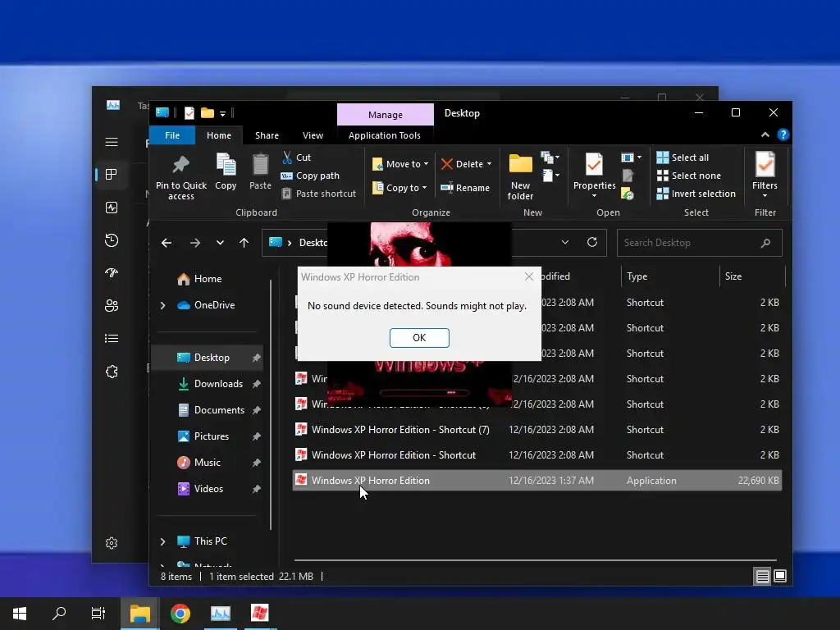Switch to large icons view icon
This screenshot has width=840, height=630.
point(780,577)
